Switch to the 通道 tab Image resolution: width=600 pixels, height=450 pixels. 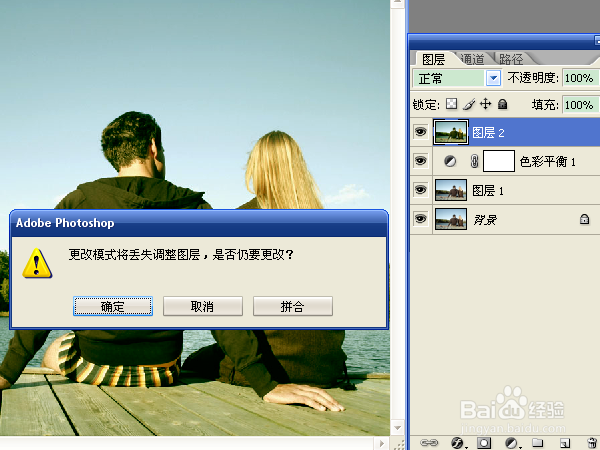[472, 59]
